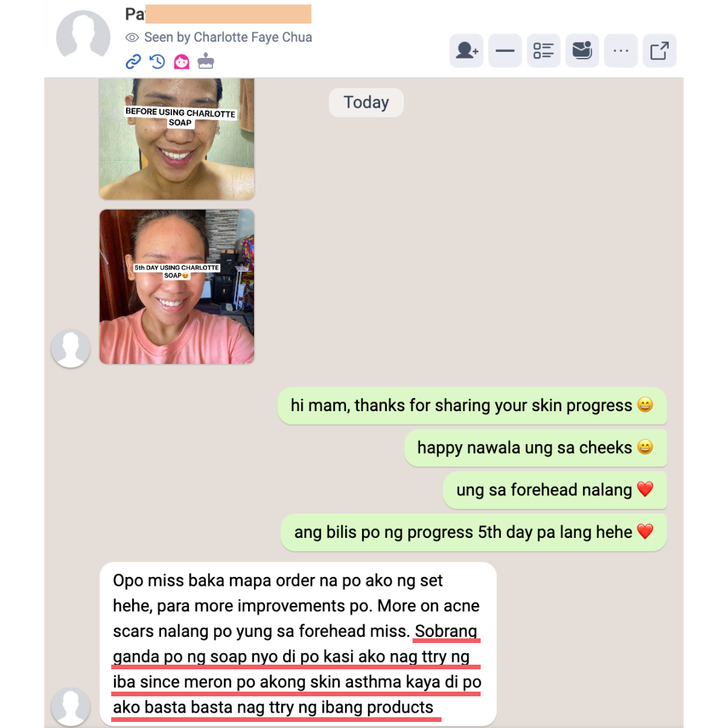Click the eye seen-by indicator icon
Viewport: 728px width, 728px height.
coord(132,38)
